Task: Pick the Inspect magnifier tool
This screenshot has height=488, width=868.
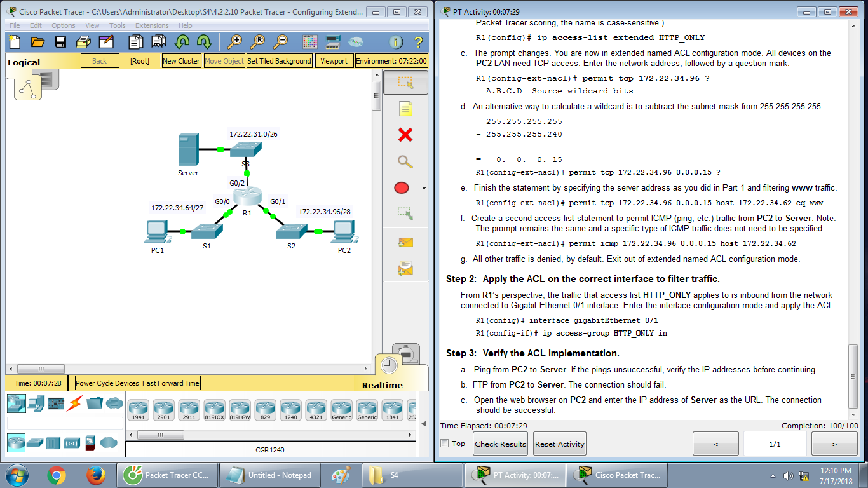Action: coord(405,161)
